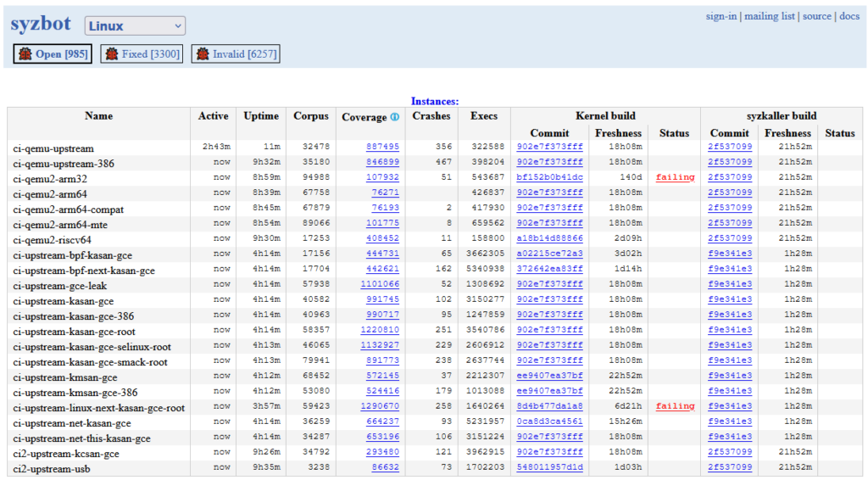The width and height of the screenshot is (868, 480).
Task: Click the bug icon on Open tab
Action: click(x=25, y=54)
